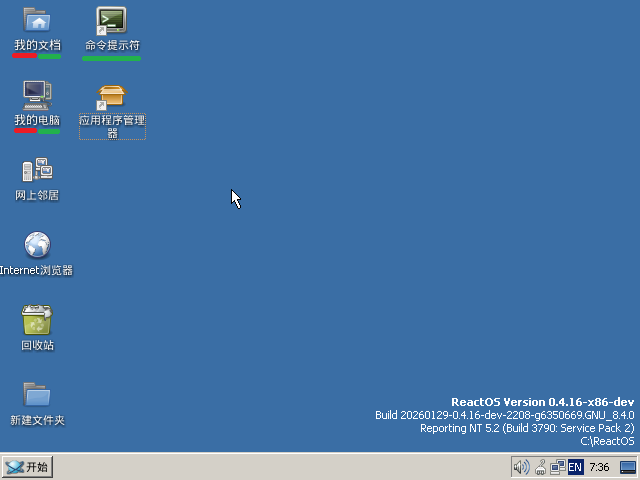The height and width of the screenshot is (480, 640).
Task: Select the 我的文档 (My Documents) desktop icon
Action: coord(37,20)
